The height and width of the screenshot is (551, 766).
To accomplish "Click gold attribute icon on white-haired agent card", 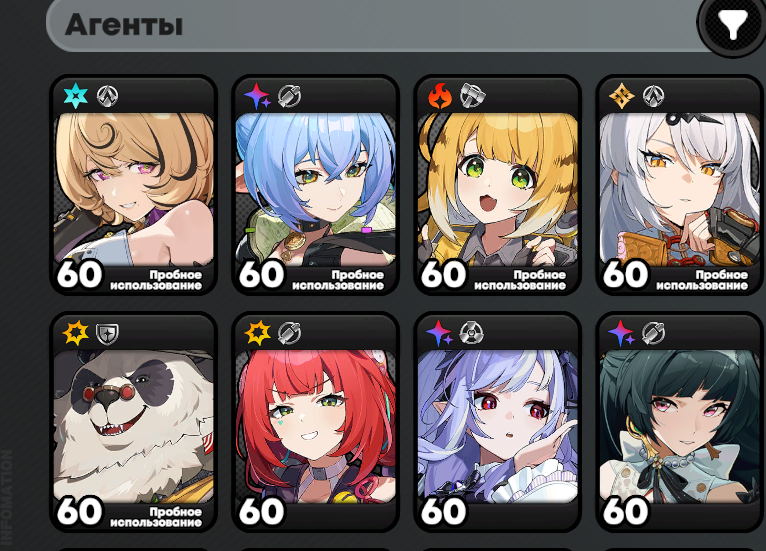I will tap(621, 96).
